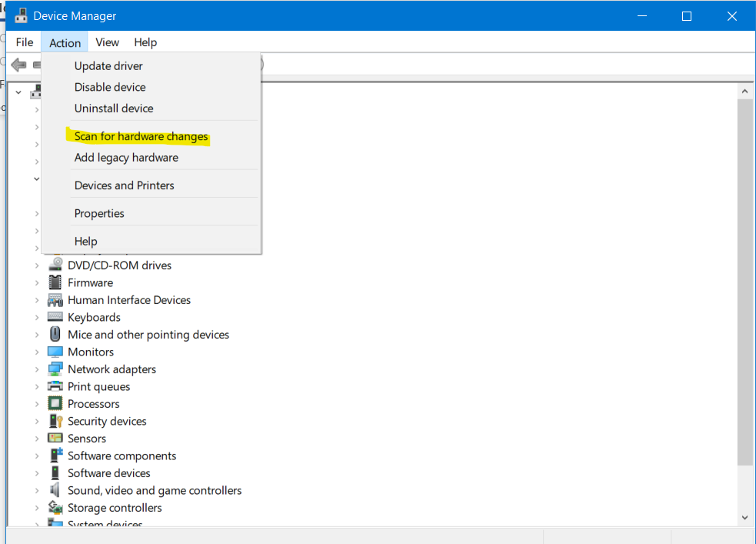Expand the Firmware node
This screenshot has height=544, width=756.
click(x=37, y=282)
